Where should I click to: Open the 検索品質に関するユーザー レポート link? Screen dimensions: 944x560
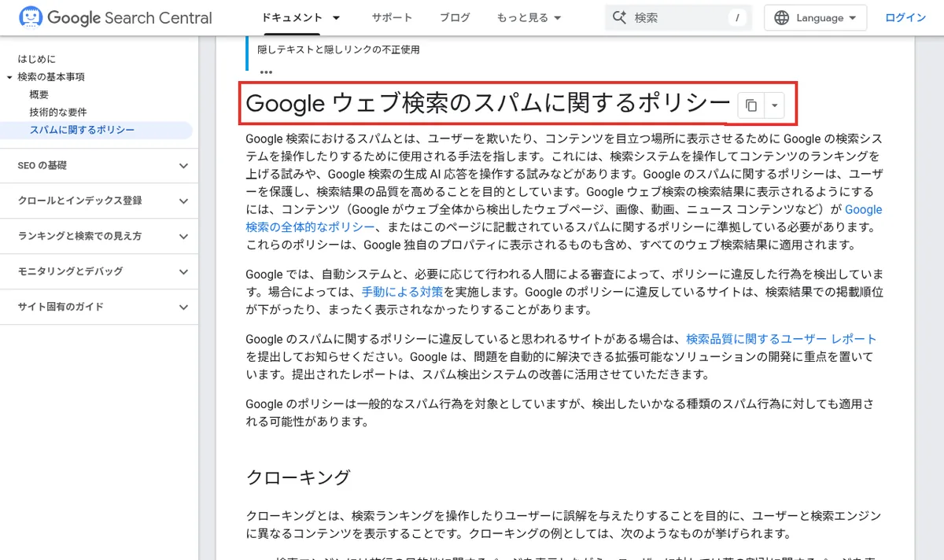coord(781,339)
